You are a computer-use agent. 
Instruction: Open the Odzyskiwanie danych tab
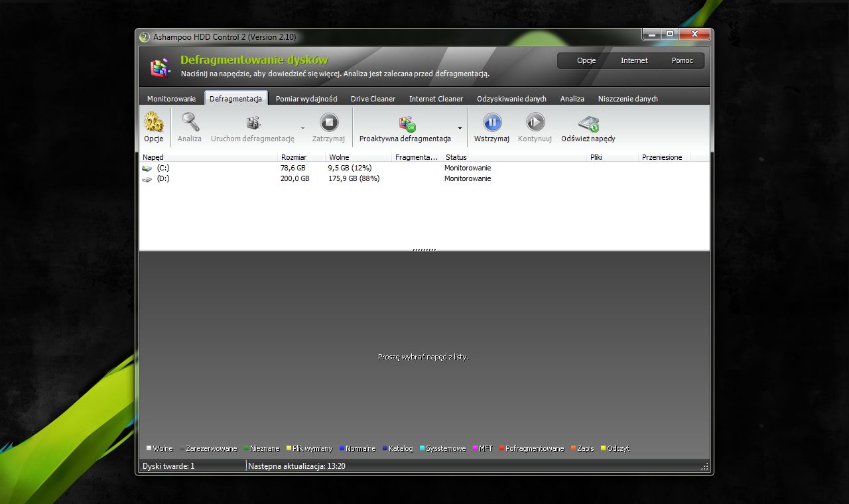(x=511, y=99)
